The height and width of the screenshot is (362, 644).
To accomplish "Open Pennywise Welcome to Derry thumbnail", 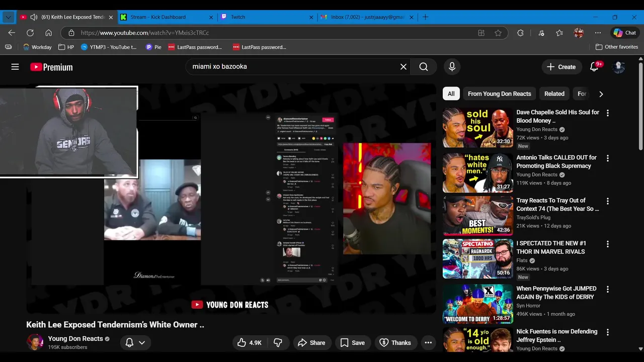I will click(477, 304).
